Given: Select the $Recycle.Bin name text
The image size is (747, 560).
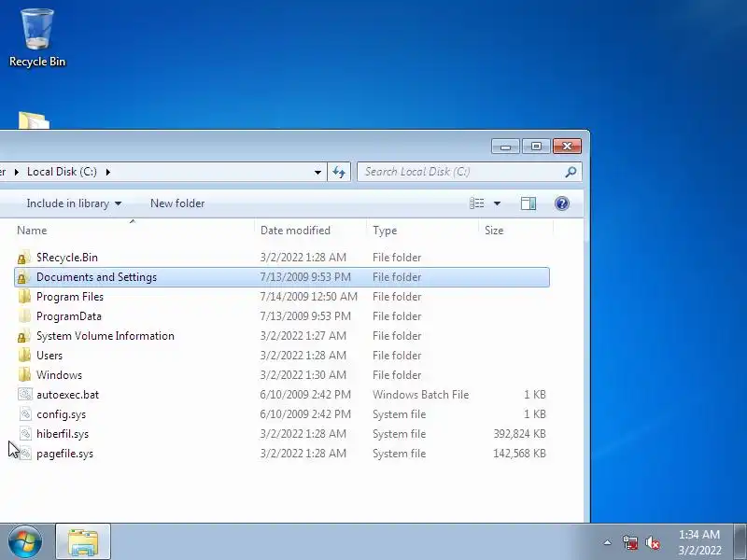Looking at the screenshot, I should [67, 258].
